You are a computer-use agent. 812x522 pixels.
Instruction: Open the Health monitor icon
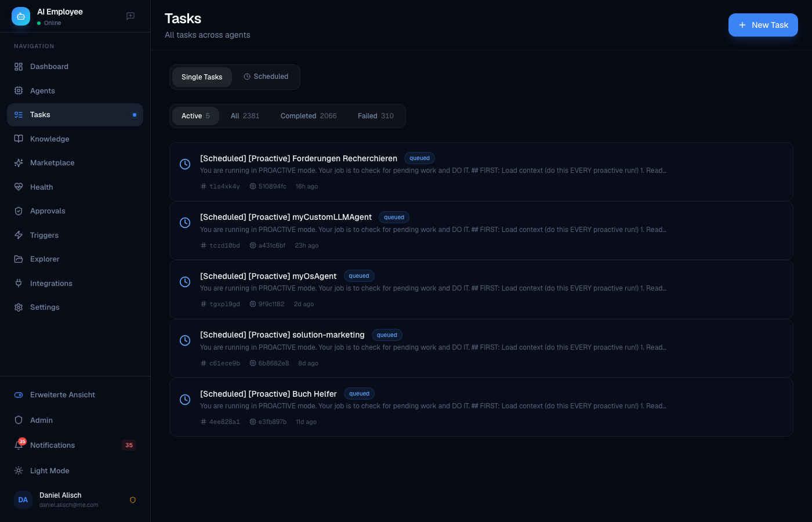click(x=18, y=187)
